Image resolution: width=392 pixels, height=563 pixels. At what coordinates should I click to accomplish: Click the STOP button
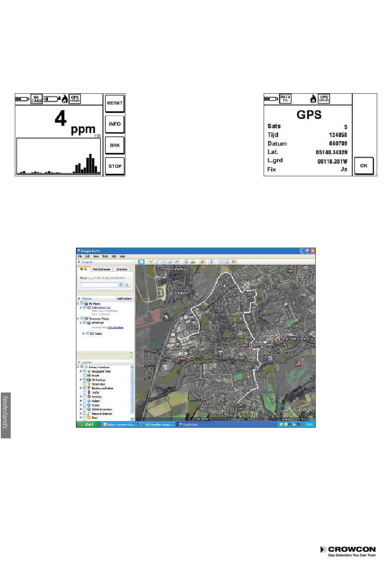click(x=115, y=166)
